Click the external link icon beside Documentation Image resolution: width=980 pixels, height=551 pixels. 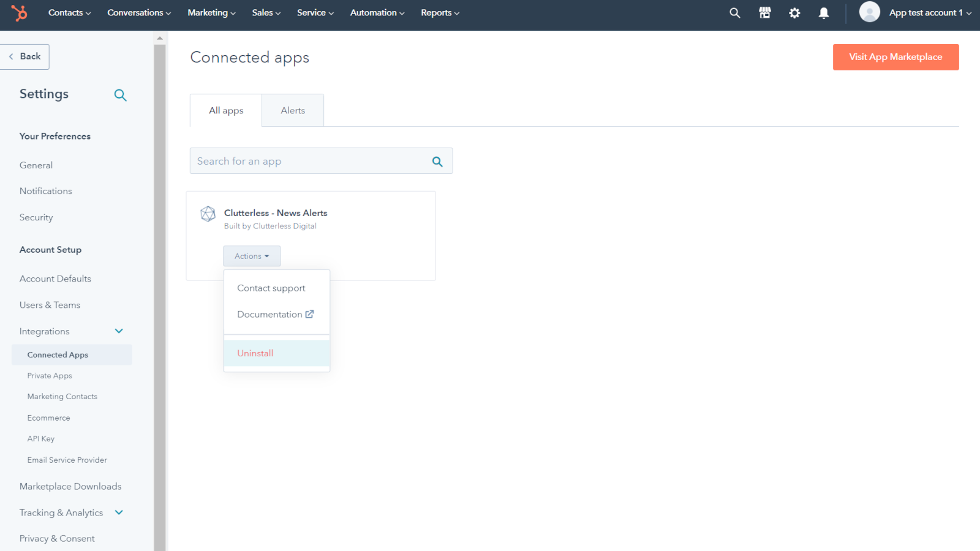click(310, 314)
